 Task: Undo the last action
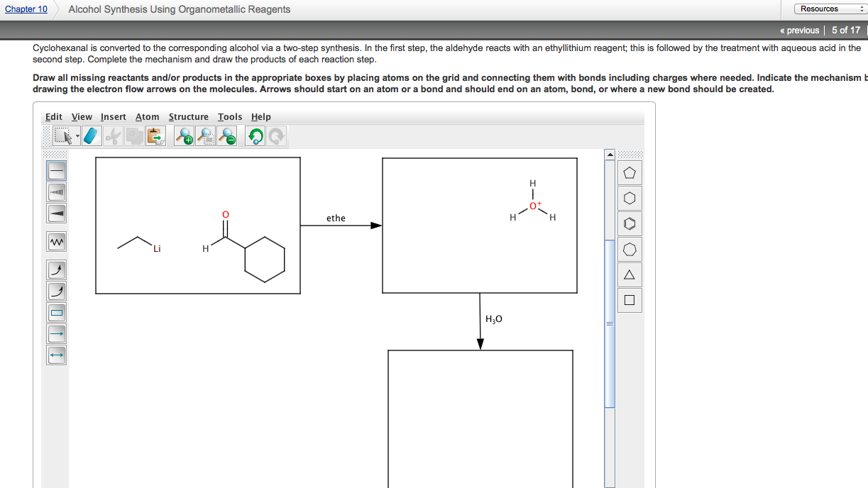(x=255, y=135)
